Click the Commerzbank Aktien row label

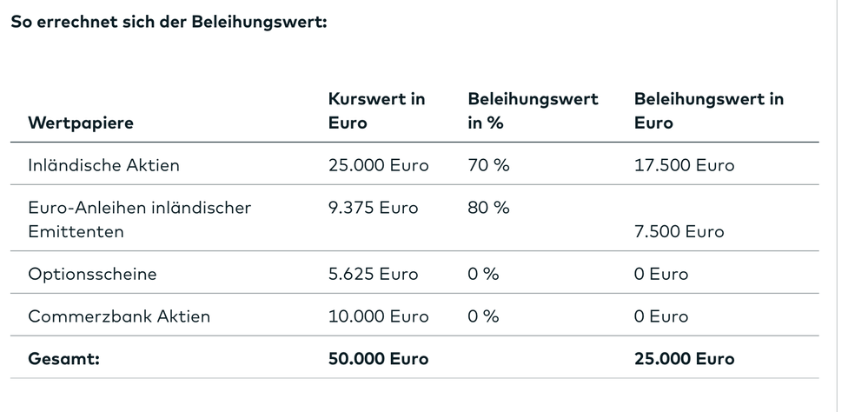point(119,316)
